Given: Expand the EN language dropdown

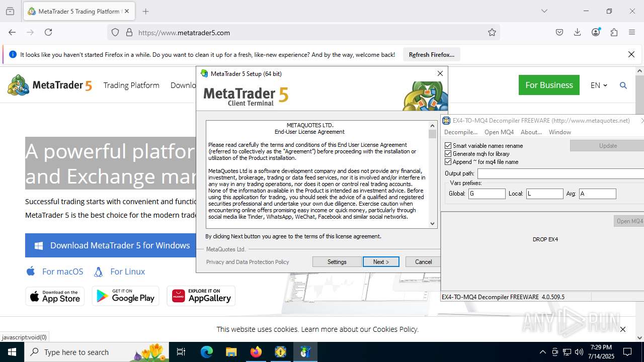Looking at the screenshot, I should 599,85.
